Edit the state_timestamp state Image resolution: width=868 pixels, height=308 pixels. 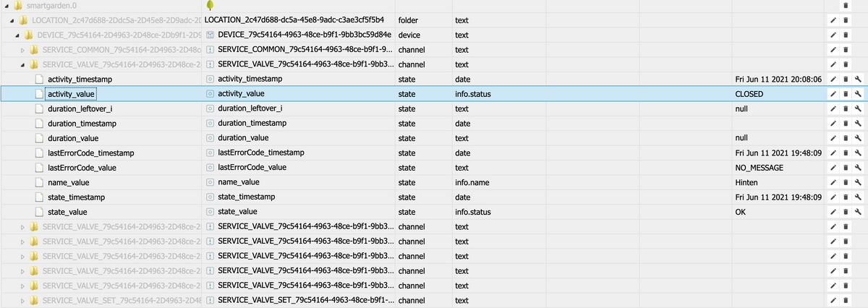pyautogui.click(x=833, y=197)
